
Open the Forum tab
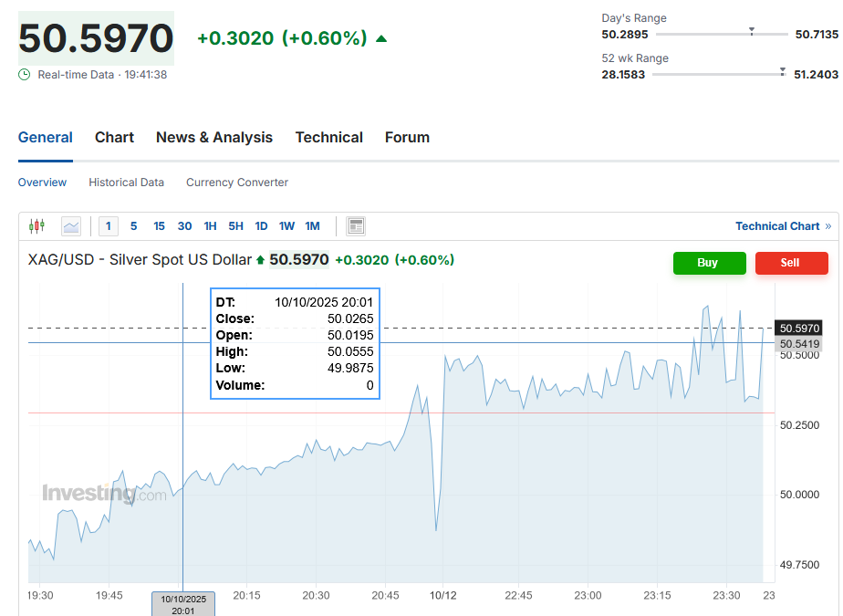coord(407,138)
